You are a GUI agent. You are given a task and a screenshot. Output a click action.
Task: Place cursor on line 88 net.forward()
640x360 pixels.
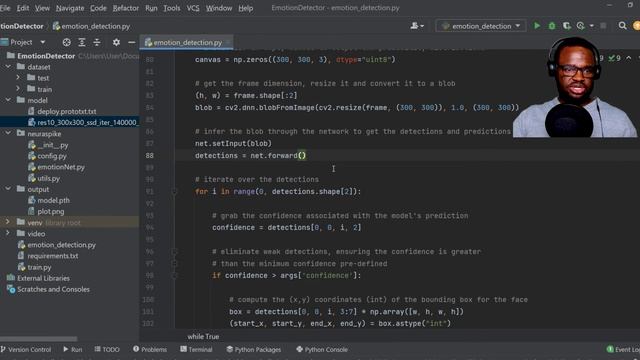click(x=250, y=156)
